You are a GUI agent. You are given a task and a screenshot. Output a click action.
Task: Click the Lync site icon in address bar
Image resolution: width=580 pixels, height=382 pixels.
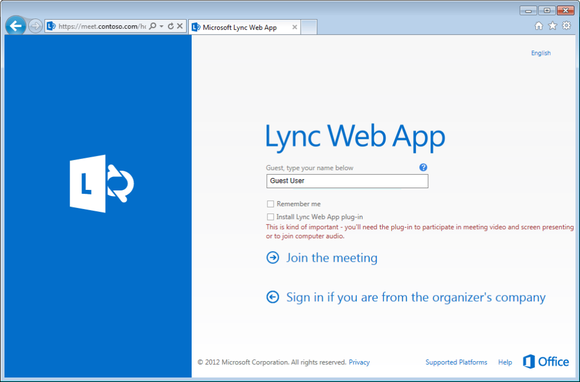click(51, 26)
